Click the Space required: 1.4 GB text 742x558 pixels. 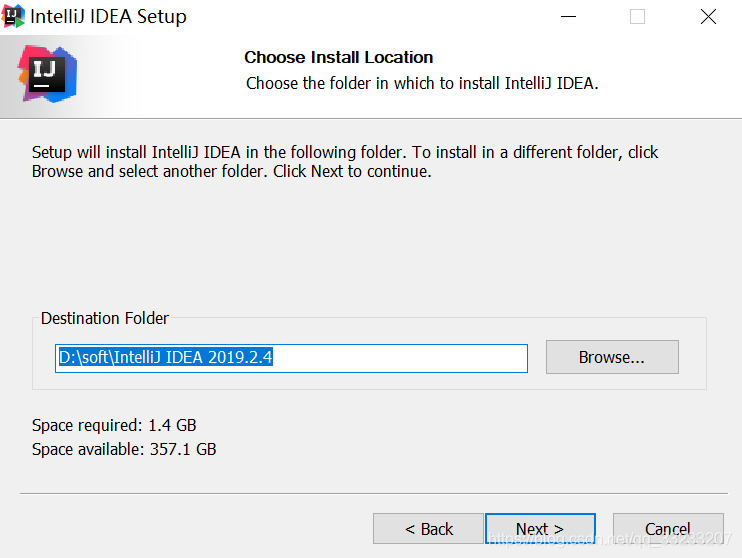[x=114, y=425]
